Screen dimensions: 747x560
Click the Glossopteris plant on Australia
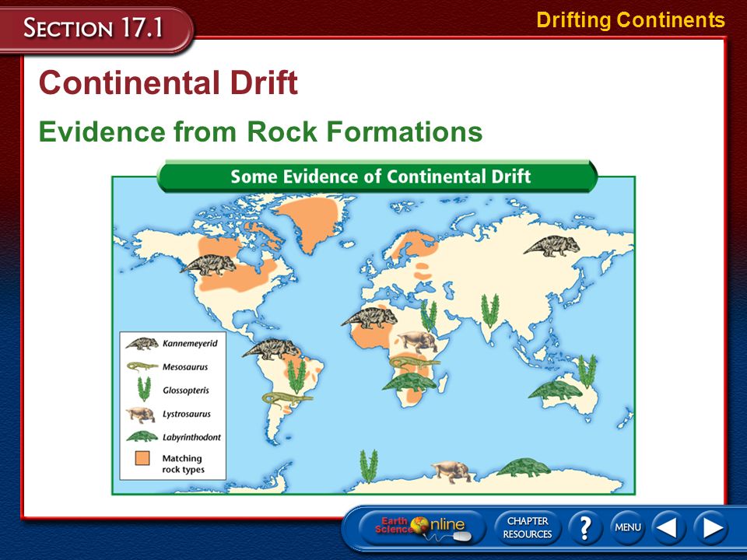587,371
